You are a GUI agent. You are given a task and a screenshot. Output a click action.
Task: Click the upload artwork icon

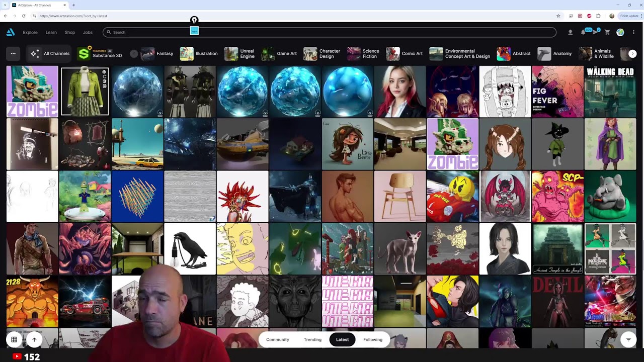[x=570, y=32]
